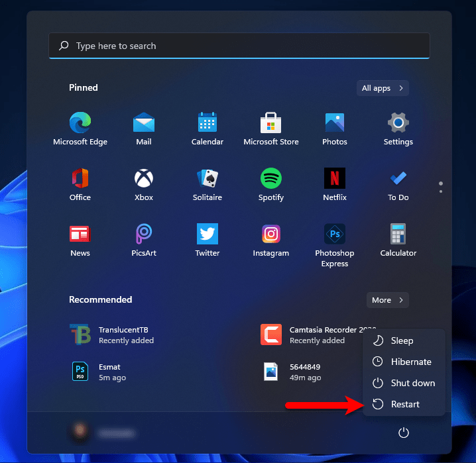This screenshot has width=476, height=463.
Task: Open recommended Camtasia Recorder item
Action: pyautogui.click(x=310, y=334)
